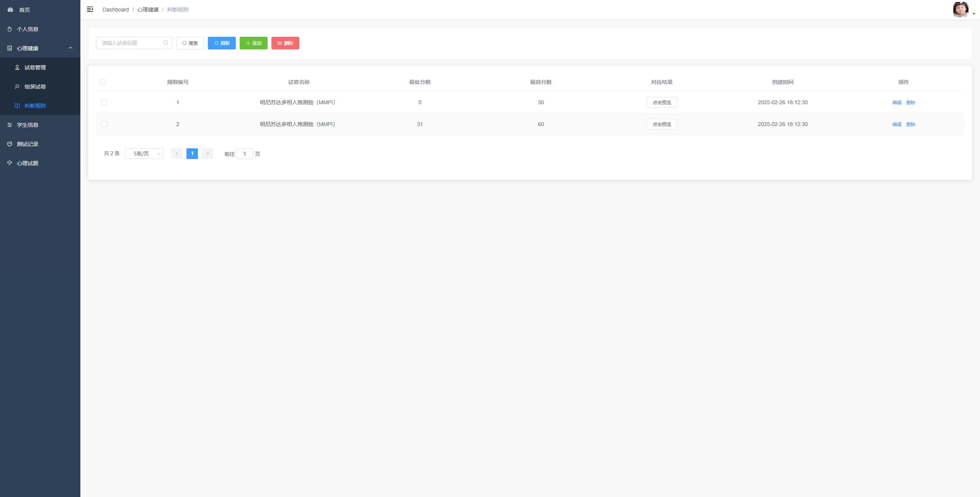Viewport: 980px width, 497px height.
Task: Select 判断规则 submenu item
Action: click(40, 105)
